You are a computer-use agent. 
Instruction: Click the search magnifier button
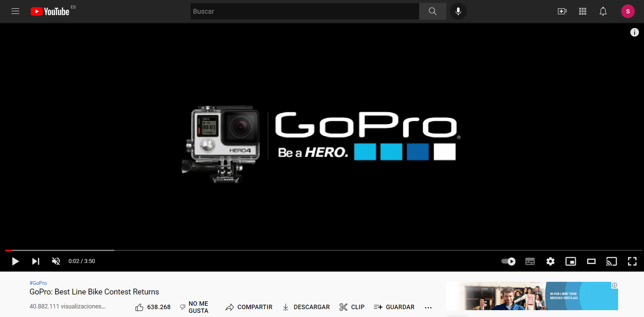(x=432, y=11)
